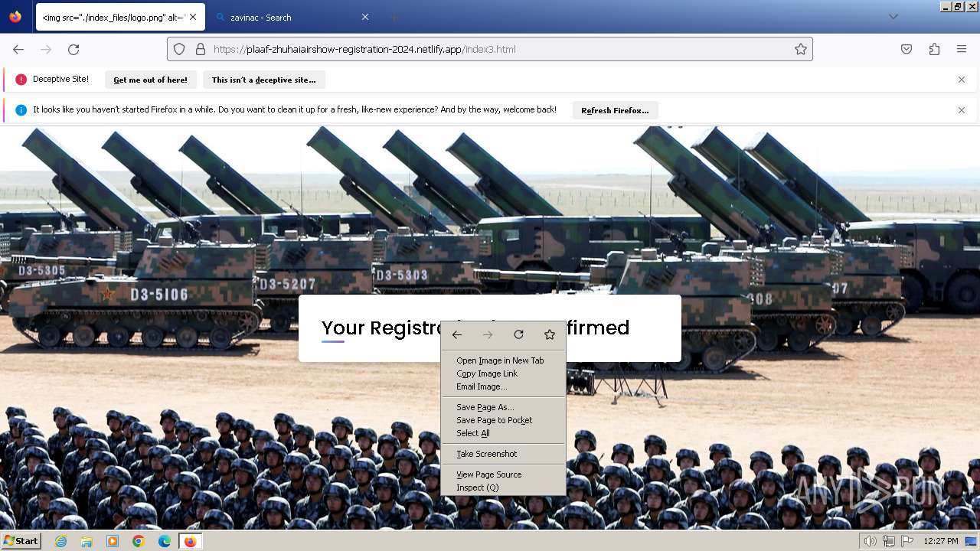Screen dimensions: 980x551
Task: Open Save to Pocket toolbar icon
Action: 906,49
